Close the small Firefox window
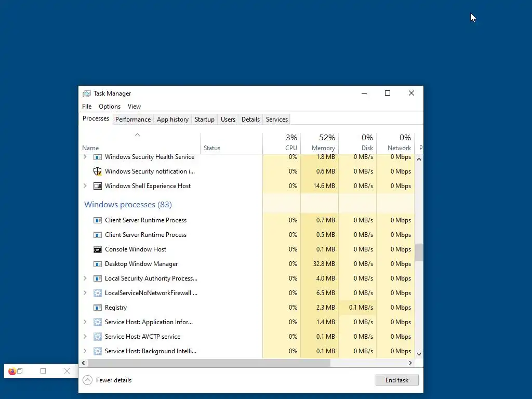 (x=67, y=371)
